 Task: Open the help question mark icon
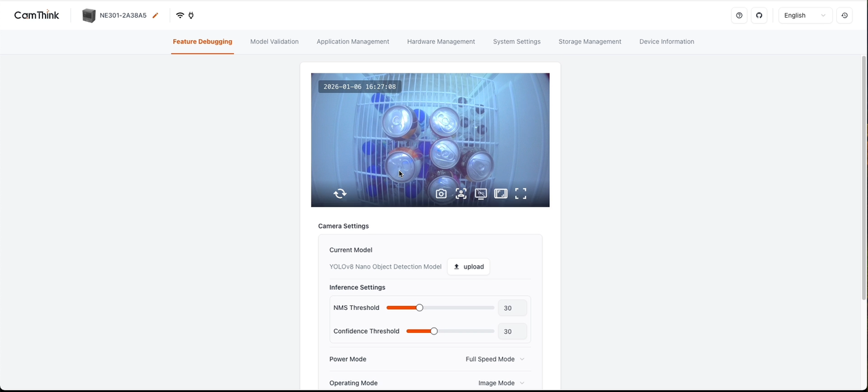coord(739,16)
